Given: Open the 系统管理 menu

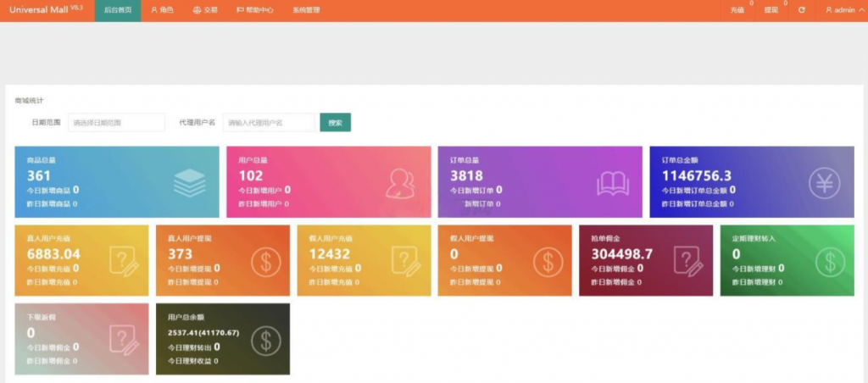Looking at the screenshot, I should [306, 10].
